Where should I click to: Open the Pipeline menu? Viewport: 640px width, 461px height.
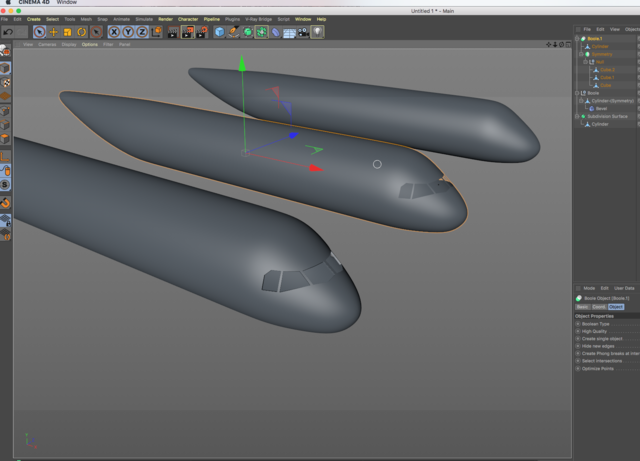coord(211,19)
